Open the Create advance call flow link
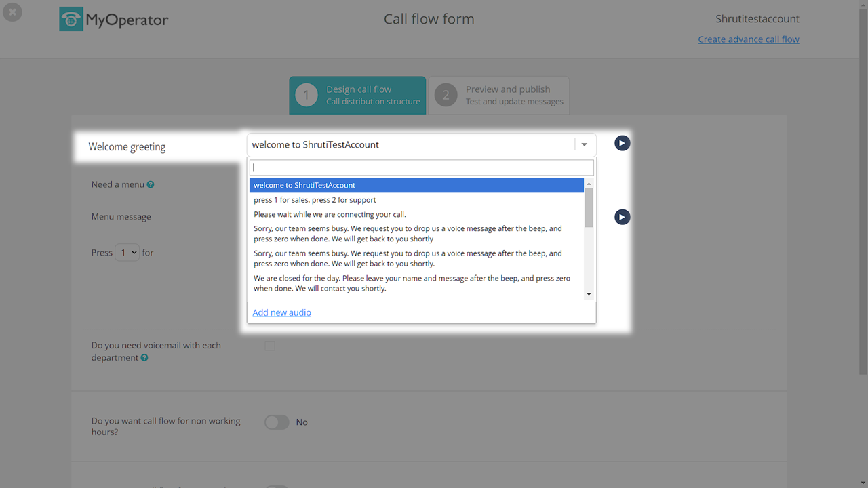868x488 pixels. 748,39
